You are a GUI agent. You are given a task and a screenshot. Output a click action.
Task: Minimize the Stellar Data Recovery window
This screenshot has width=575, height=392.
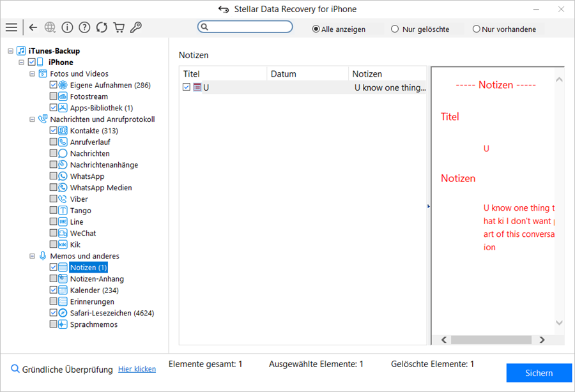536,9
